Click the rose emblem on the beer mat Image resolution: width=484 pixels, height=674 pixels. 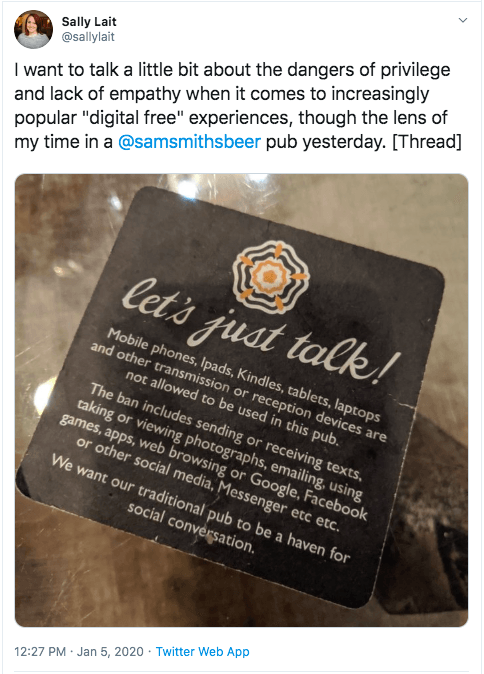pos(270,276)
